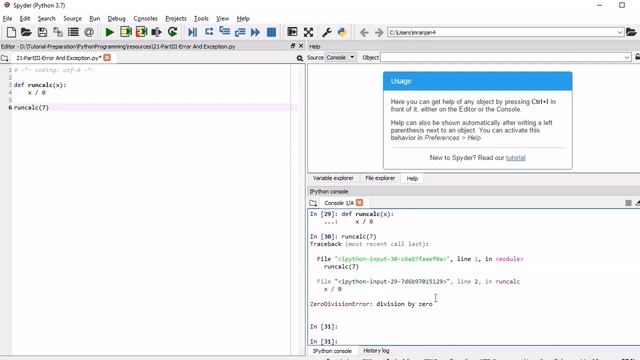
Task: Close the Console 1/A tab
Action: coord(359,202)
